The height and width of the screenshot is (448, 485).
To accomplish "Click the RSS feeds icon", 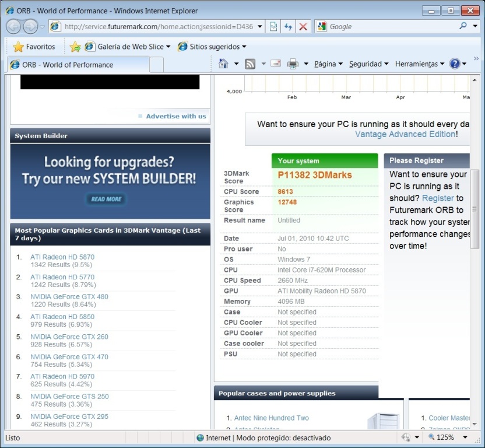I will 250,64.
